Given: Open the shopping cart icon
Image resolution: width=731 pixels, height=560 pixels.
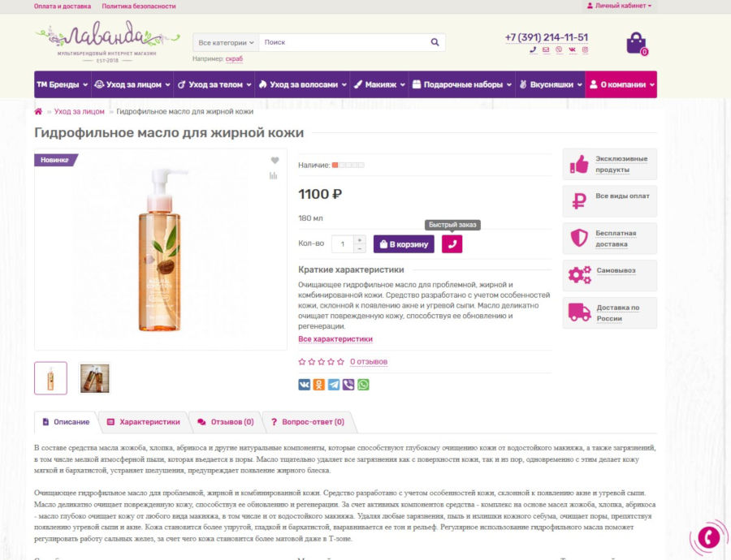Looking at the screenshot, I should tap(636, 43).
